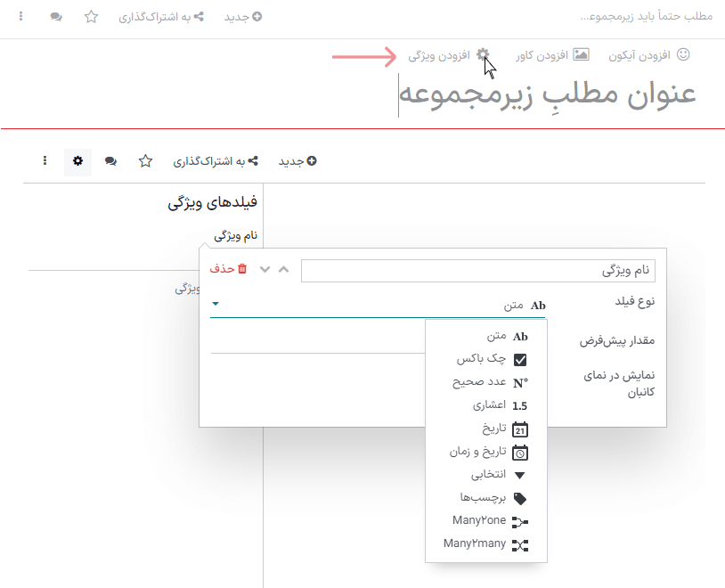Click inside the نام ویژگی input field

pyautogui.click(x=481, y=269)
